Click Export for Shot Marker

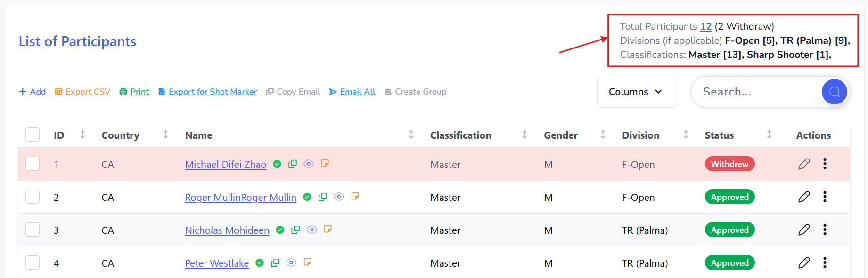213,92
